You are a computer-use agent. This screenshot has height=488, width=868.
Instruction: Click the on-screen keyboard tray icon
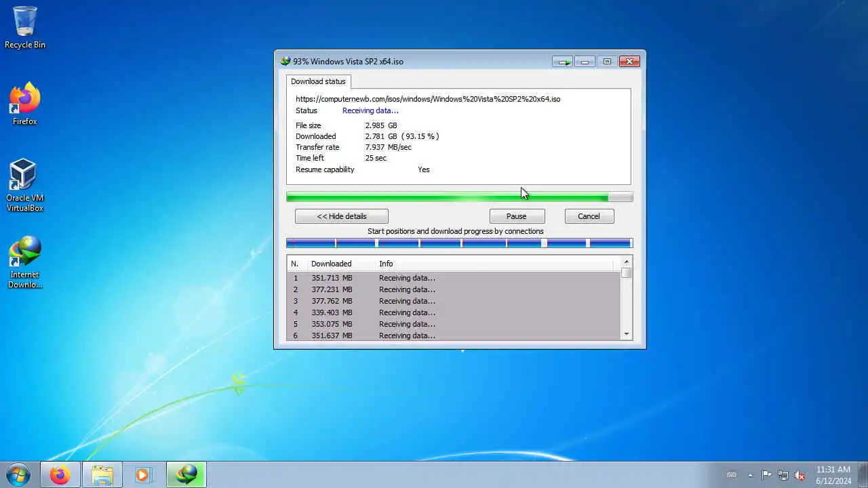pos(732,475)
